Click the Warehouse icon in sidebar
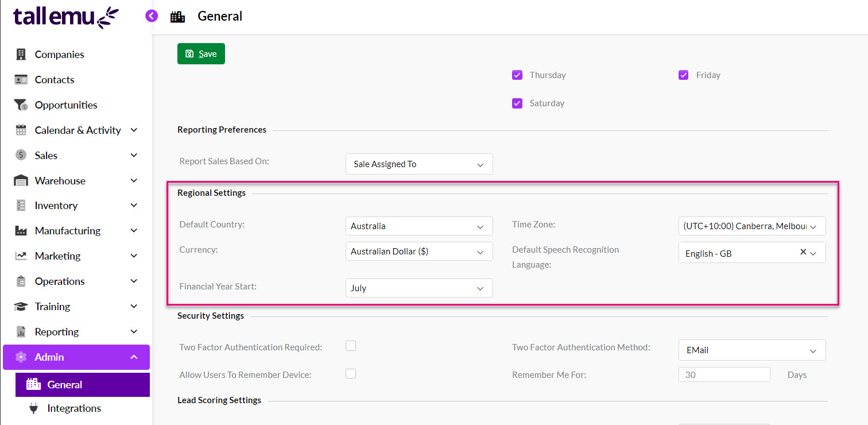The image size is (868, 425). 21,180
